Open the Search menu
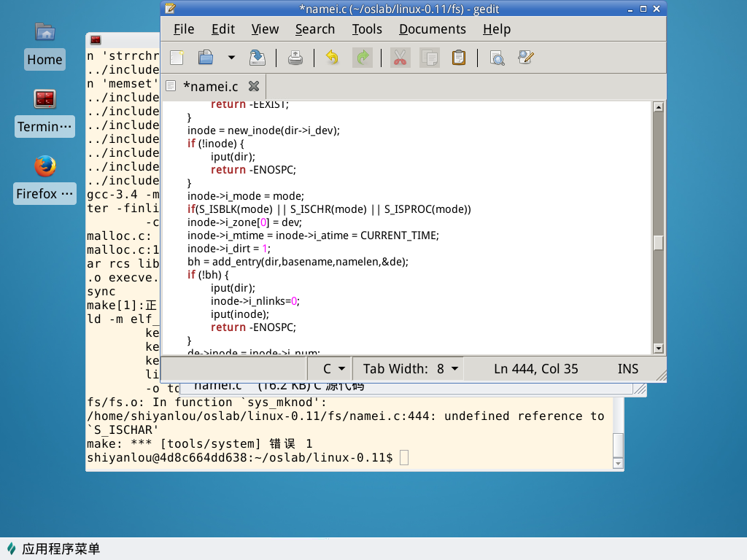 314,29
